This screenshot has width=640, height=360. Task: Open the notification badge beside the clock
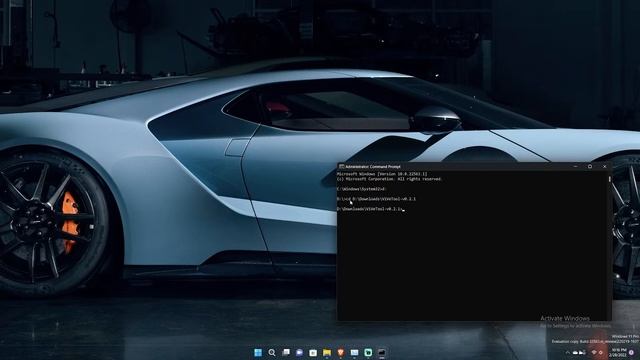click(x=631, y=353)
